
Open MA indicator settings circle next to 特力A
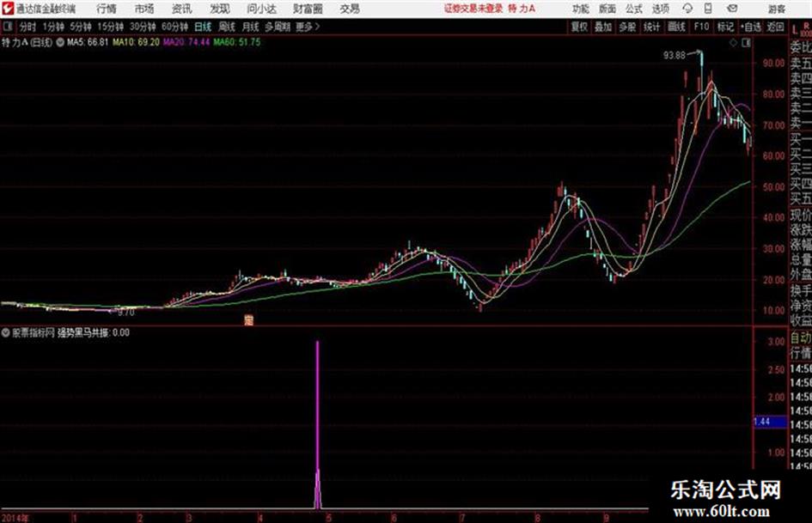(x=60, y=42)
